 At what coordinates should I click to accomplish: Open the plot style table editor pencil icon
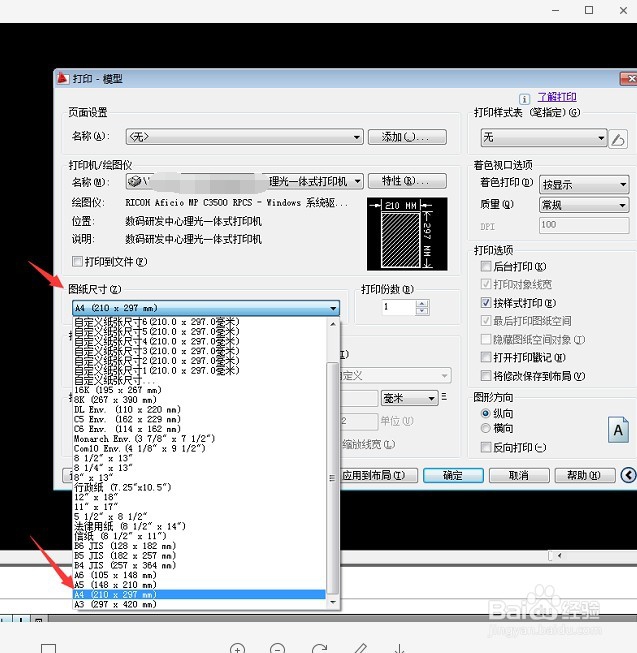pyautogui.click(x=618, y=139)
